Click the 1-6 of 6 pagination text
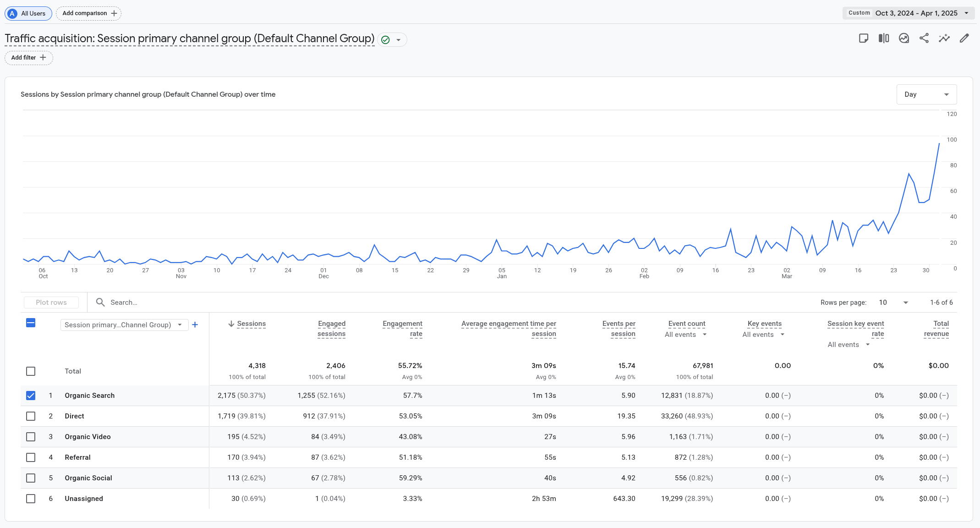980x528 pixels. tap(941, 302)
